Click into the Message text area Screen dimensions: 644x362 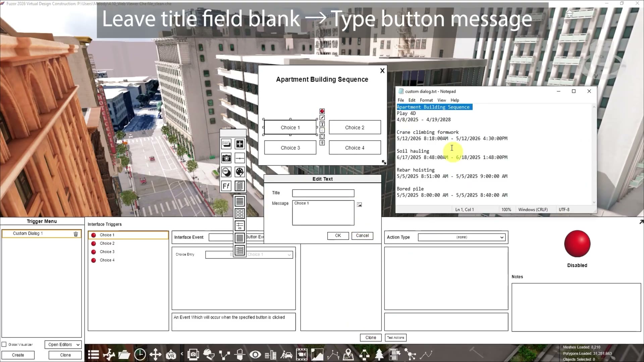click(x=323, y=213)
